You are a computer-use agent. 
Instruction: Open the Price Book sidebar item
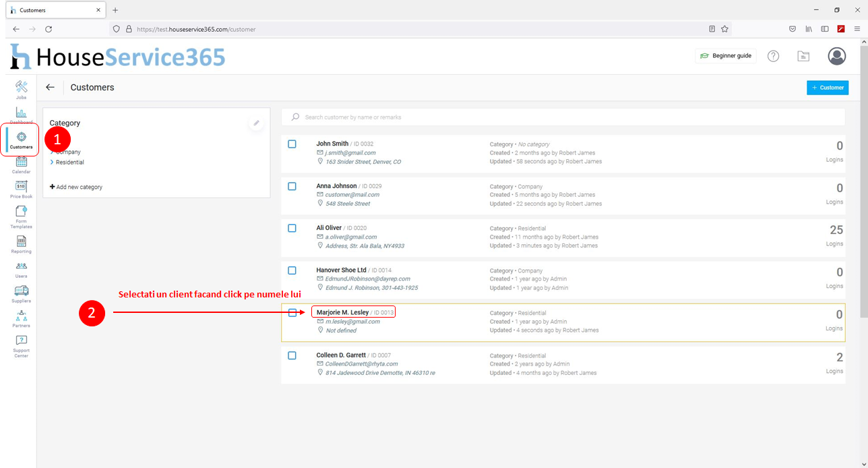coord(21,189)
